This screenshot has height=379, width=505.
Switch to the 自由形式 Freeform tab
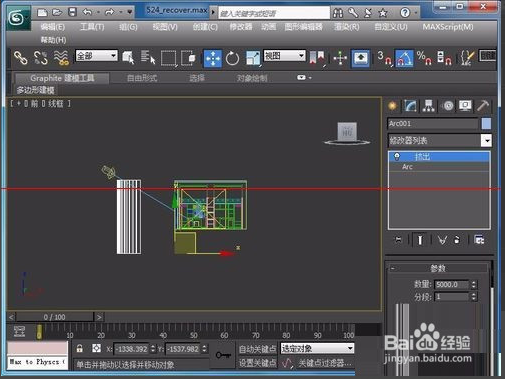pos(142,78)
